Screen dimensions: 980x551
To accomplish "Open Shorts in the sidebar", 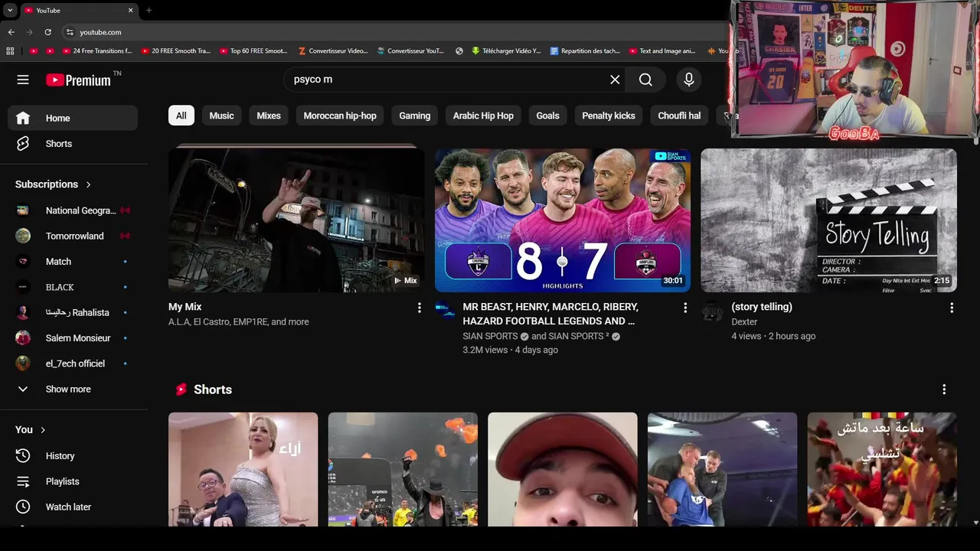I will click(x=73, y=144).
